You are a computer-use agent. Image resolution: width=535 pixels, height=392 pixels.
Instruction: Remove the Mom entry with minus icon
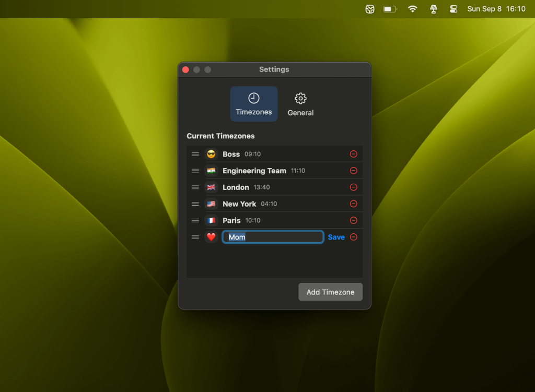[x=353, y=237]
